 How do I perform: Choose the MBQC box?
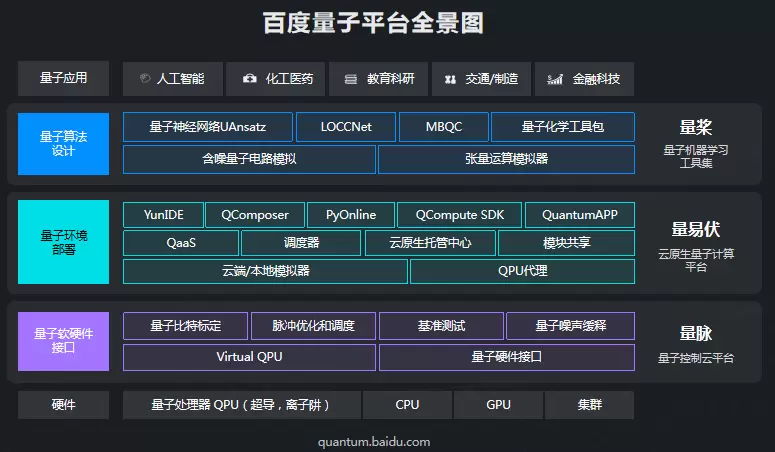click(x=443, y=127)
